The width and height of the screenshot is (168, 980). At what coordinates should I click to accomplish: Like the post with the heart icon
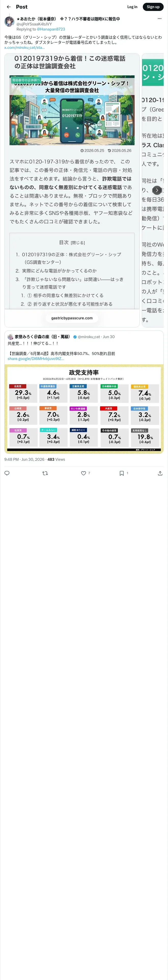[83, 473]
